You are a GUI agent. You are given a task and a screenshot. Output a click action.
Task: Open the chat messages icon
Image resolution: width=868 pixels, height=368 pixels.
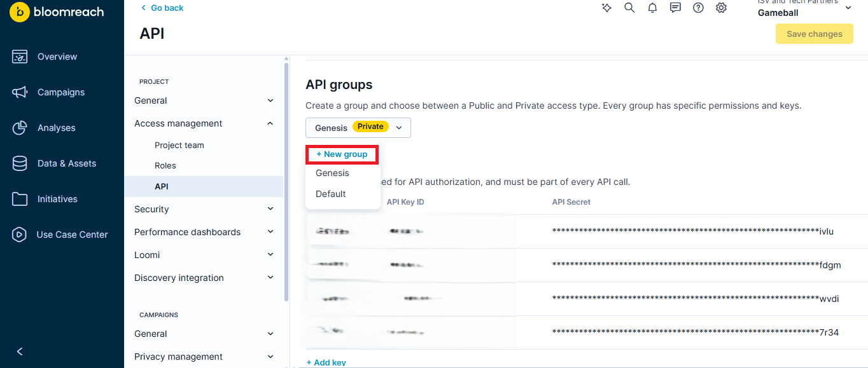click(x=675, y=8)
